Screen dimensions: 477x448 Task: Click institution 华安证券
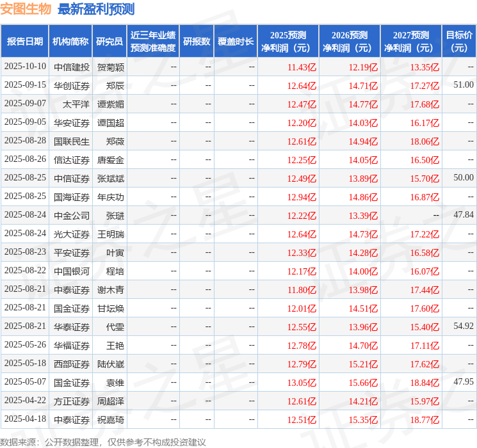coord(72,123)
